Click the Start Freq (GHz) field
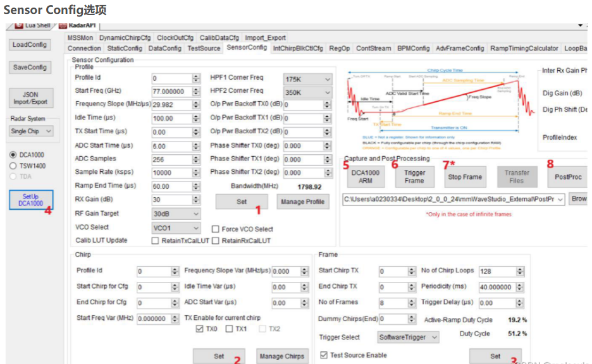Image resolution: width=592 pixels, height=364 pixels. tap(172, 92)
